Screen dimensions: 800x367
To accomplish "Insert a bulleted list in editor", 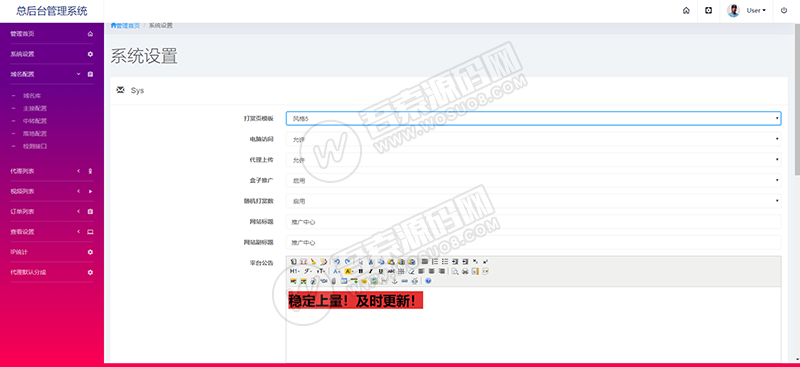I will pos(445,261).
